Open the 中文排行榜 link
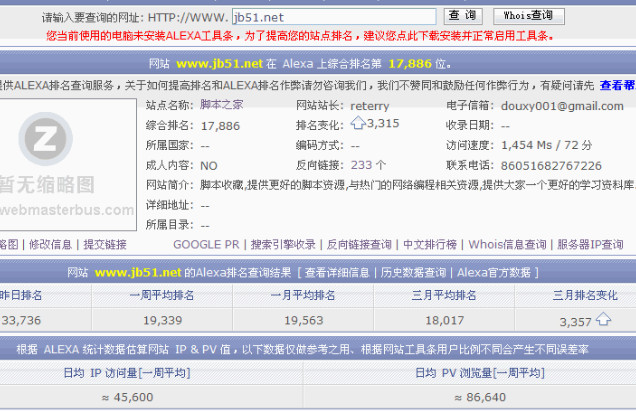Viewport: 636px width, 411px height. (430, 244)
